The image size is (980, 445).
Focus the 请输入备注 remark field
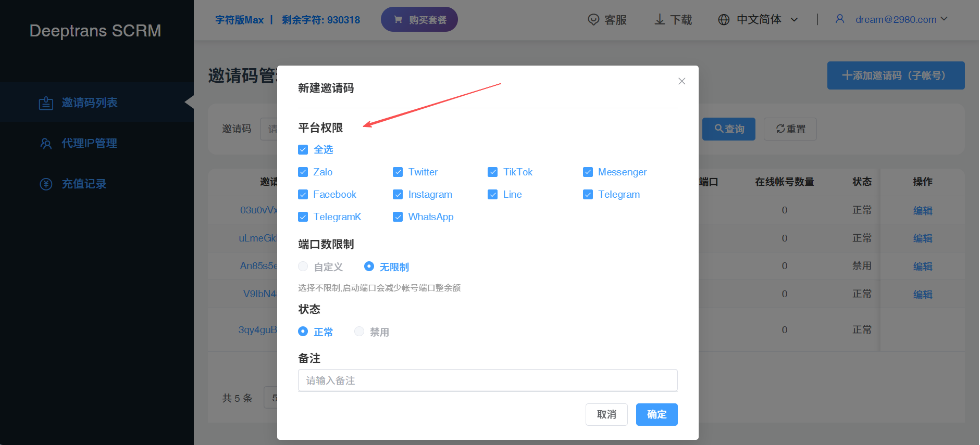click(x=488, y=380)
